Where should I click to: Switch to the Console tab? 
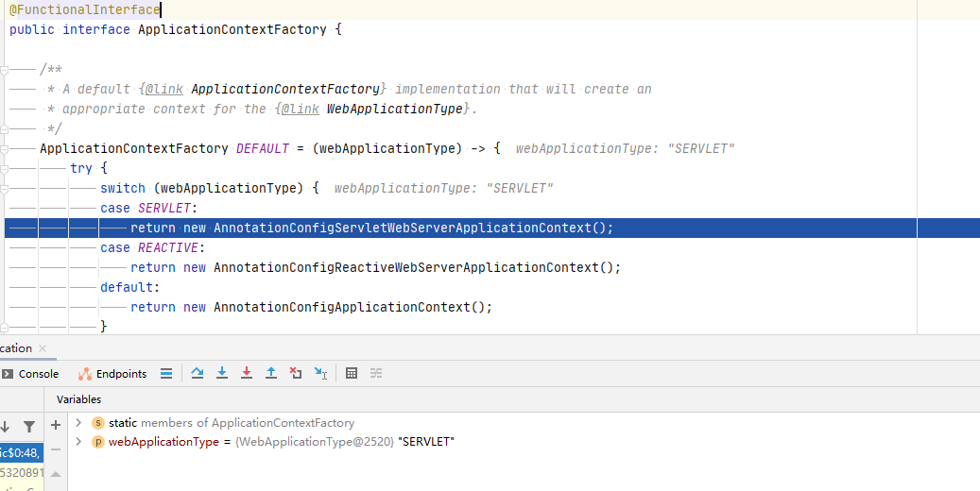coord(30,374)
